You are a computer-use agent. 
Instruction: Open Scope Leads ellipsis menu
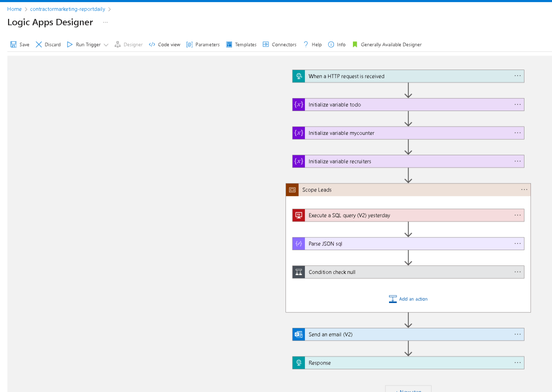click(524, 189)
